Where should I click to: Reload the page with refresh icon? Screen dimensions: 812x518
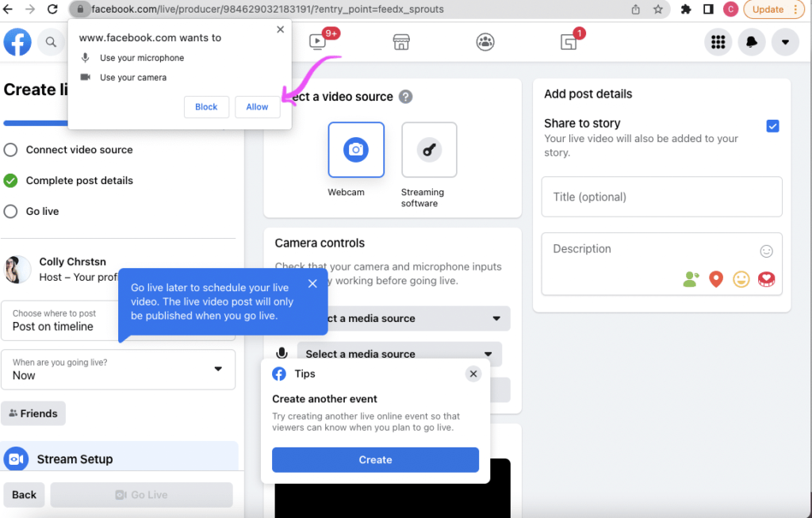(52, 10)
